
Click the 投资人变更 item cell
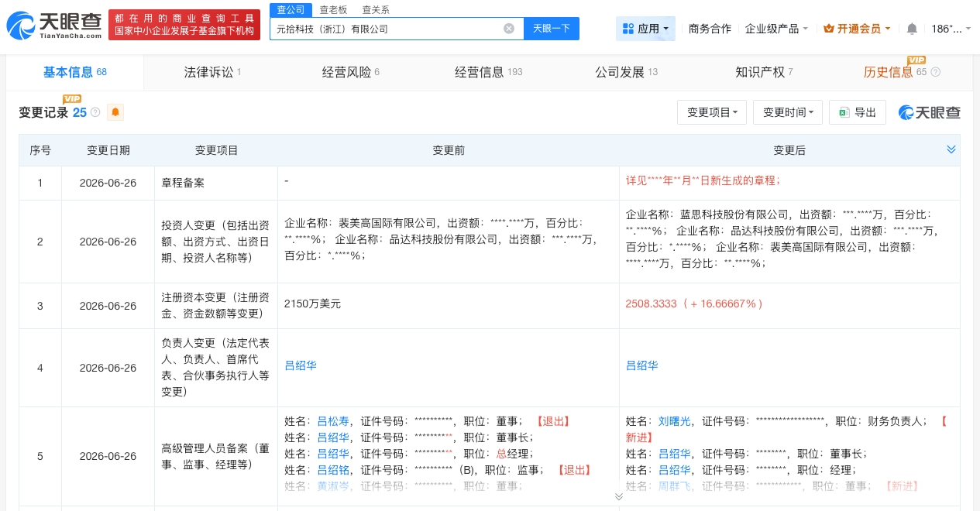(216, 242)
